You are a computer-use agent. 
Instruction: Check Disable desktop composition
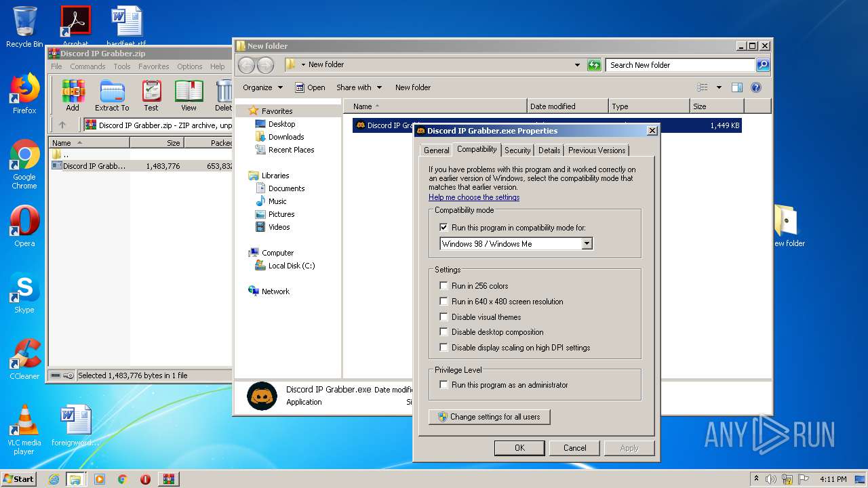(x=444, y=332)
